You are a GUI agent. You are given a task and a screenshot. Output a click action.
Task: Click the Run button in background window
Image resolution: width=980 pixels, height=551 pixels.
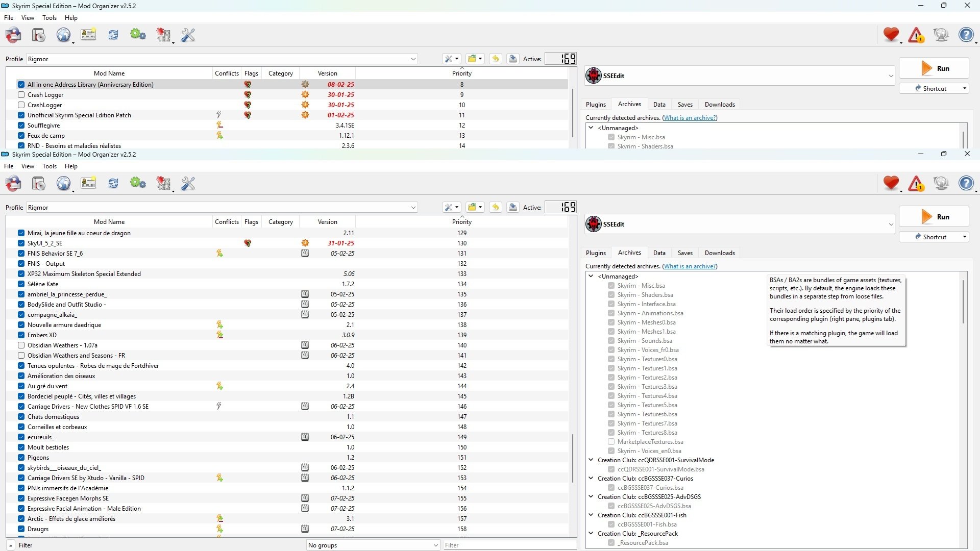coord(934,68)
